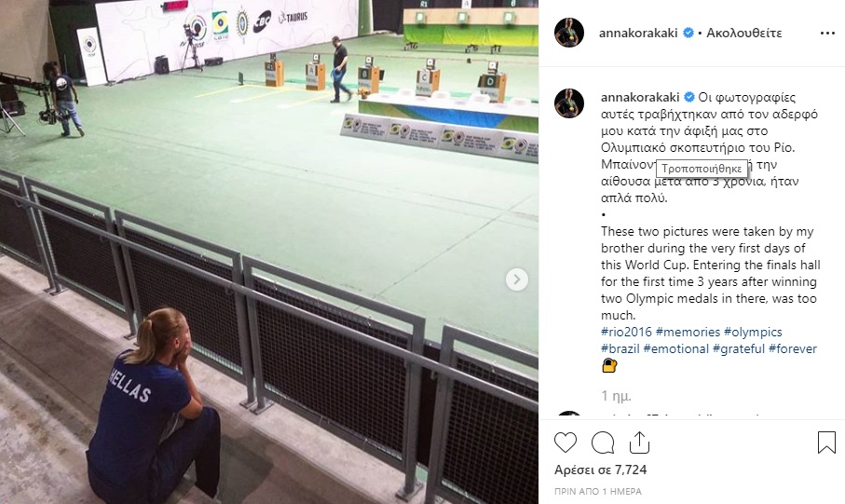Open the #grateful hashtag

click(x=739, y=348)
